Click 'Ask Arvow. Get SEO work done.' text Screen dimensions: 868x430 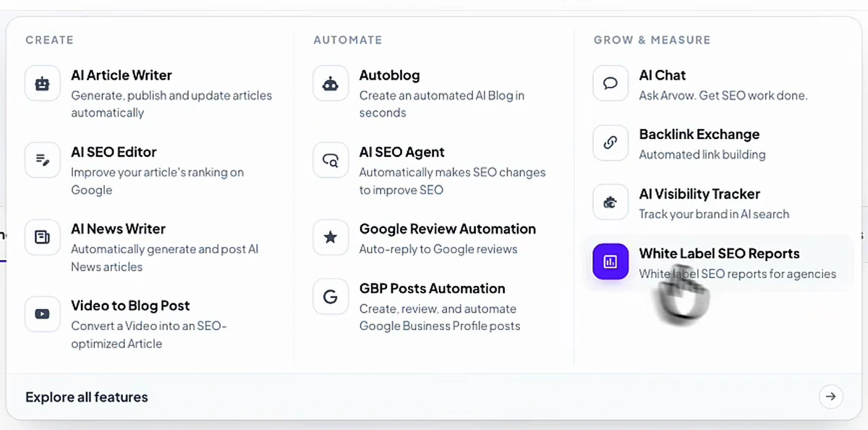(723, 96)
